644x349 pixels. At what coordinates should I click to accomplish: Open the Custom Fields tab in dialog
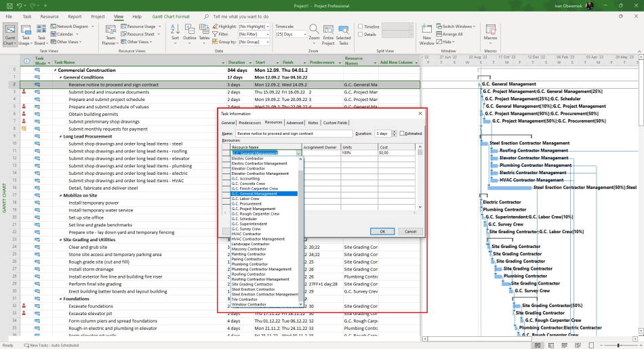click(x=335, y=123)
